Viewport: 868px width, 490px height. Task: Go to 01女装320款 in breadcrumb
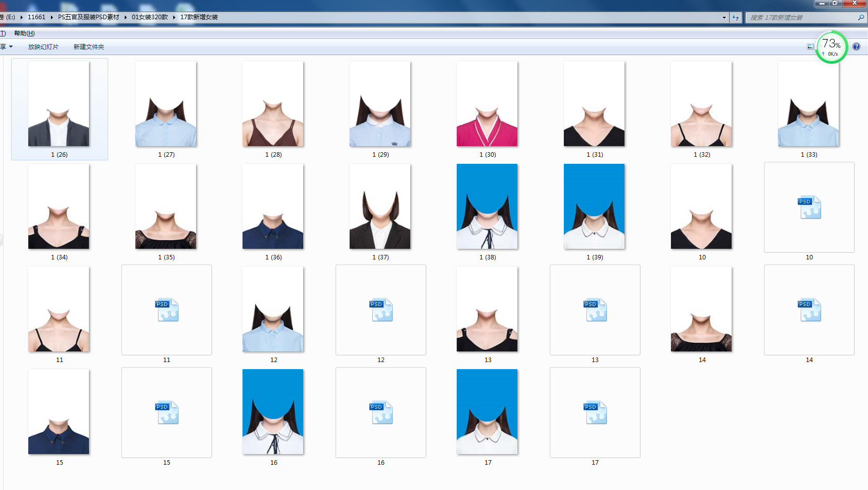[150, 17]
